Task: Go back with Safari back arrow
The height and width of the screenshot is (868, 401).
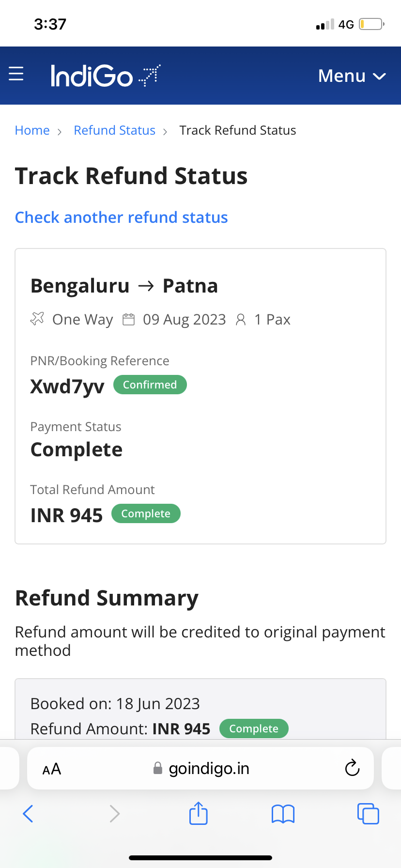Action: pos(28,814)
